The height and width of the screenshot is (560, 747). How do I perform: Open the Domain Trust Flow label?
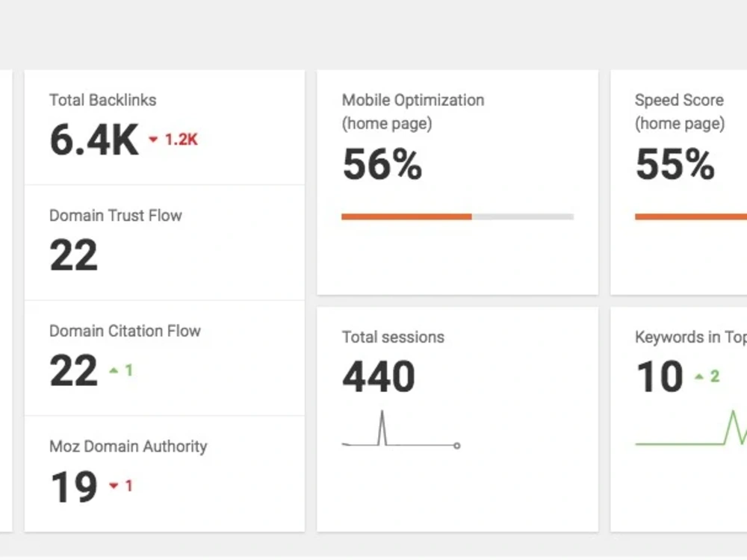point(116,215)
